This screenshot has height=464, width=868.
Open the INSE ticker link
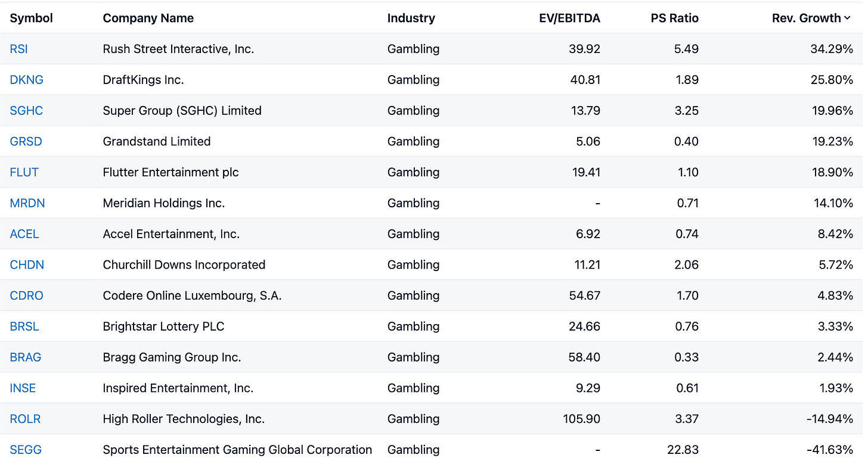(x=23, y=388)
